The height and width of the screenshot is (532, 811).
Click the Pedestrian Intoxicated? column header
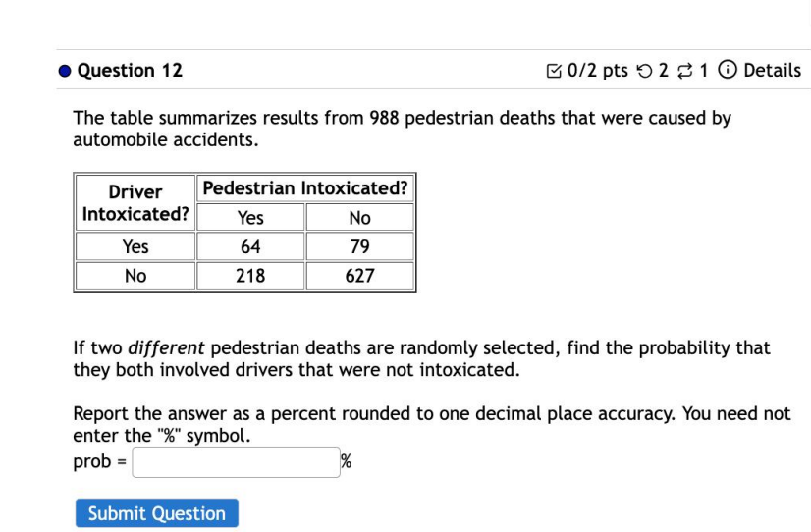pyautogui.click(x=305, y=188)
